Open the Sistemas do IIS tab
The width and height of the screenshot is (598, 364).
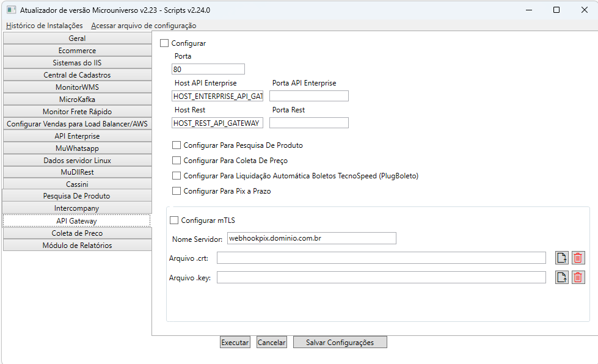pos(78,63)
